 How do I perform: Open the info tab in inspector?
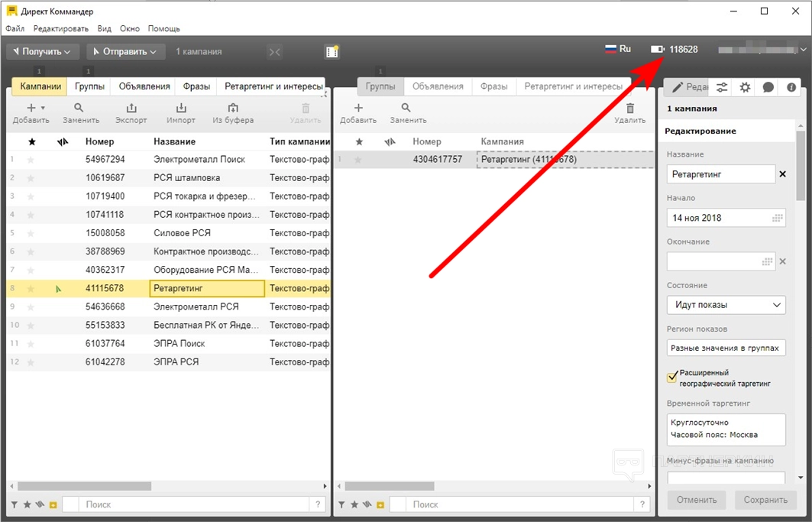pos(791,87)
